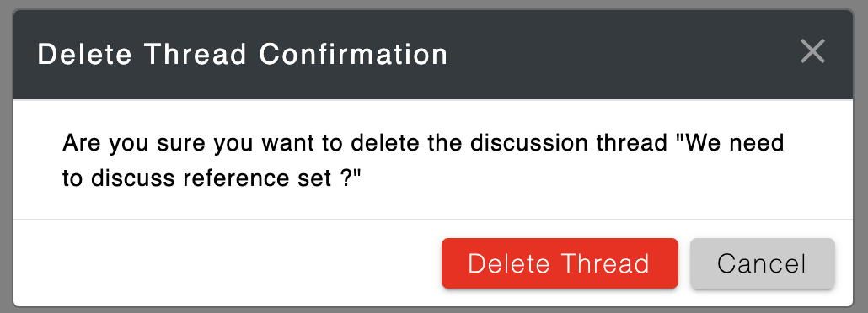The image size is (868, 313).
Task: Click the red Delete Thread button
Action: click(x=560, y=263)
